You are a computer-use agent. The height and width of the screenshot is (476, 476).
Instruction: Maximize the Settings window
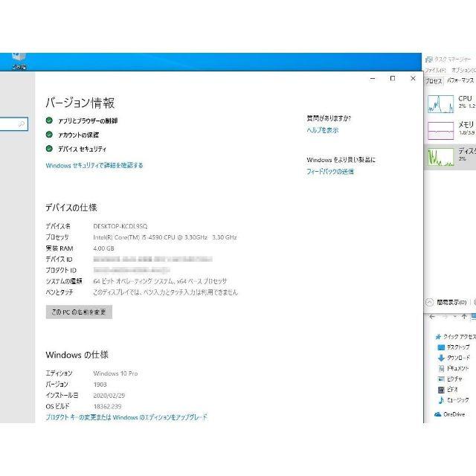coord(393,79)
